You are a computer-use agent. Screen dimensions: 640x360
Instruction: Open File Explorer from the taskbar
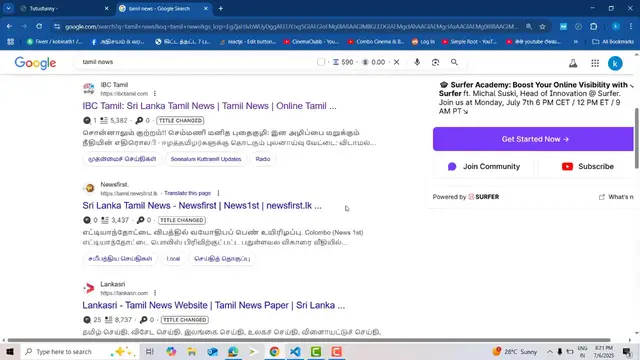(192, 351)
